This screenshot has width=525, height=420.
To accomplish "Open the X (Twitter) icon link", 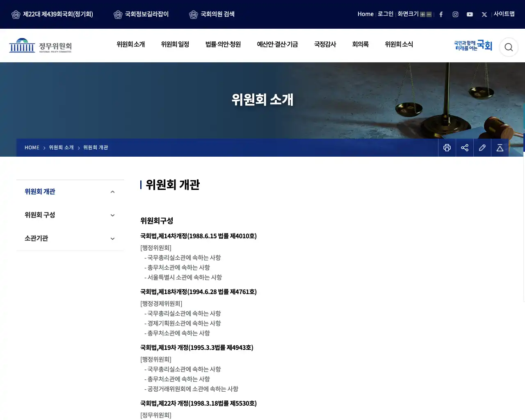I will pos(484,14).
